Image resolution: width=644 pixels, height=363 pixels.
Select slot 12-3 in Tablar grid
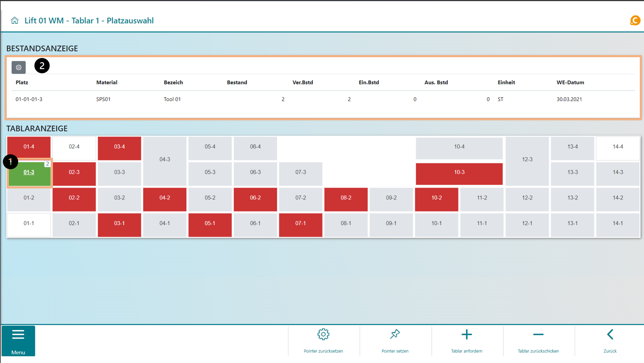pyautogui.click(x=527, y=160)
